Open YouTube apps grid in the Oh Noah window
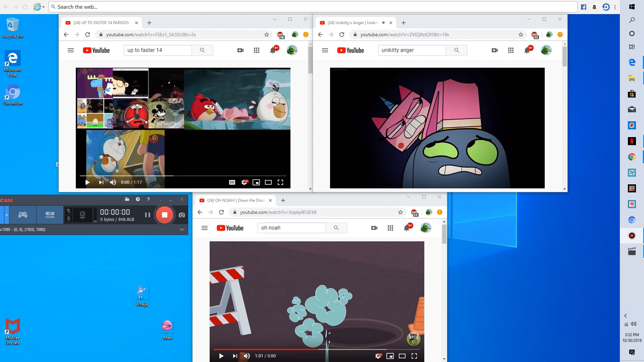The width and height of the screenshot is (644, 362). click(x=390, y=228)
